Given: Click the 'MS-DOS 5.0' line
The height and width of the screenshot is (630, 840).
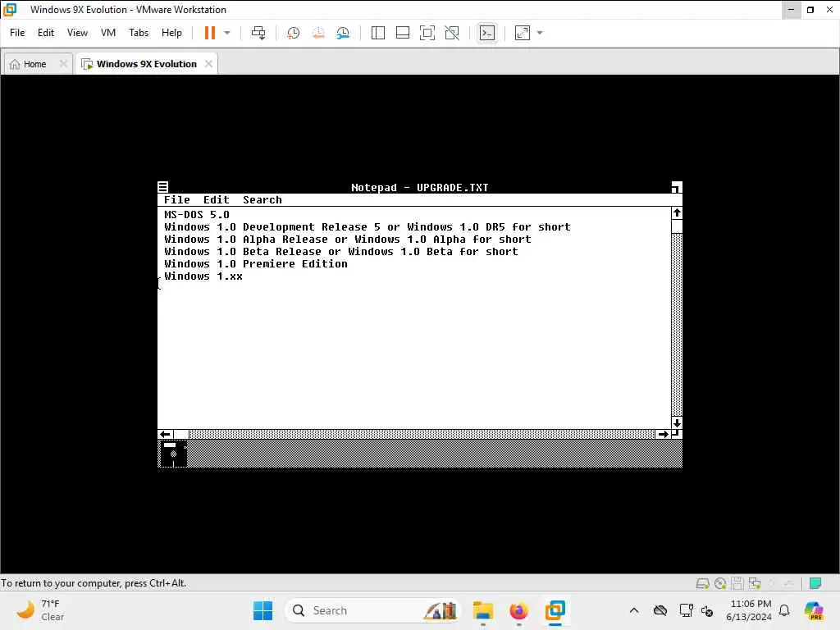Looking at the screenshot, I should [197, 215].
